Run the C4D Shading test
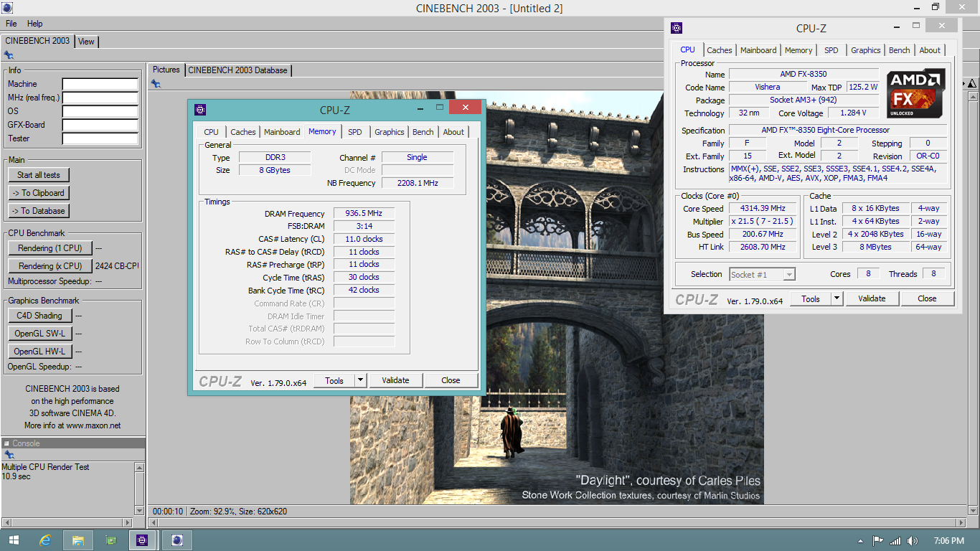Screen dimensions: 980x551 39,316
